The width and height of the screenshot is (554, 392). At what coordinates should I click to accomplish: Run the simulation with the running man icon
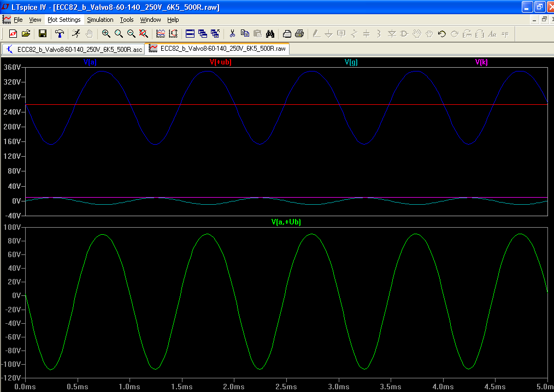(x=76, y=34)
